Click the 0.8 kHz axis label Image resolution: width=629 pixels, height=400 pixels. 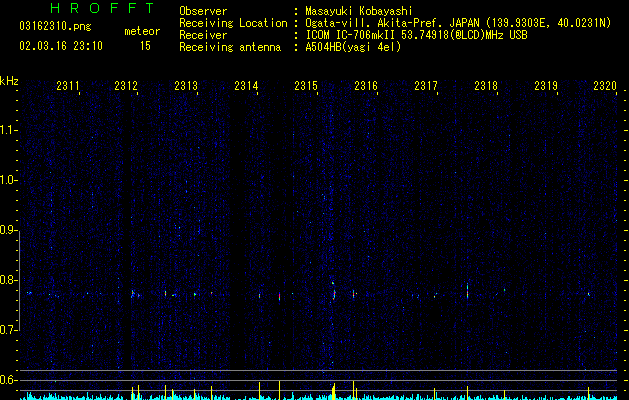(x=9, y=280)
